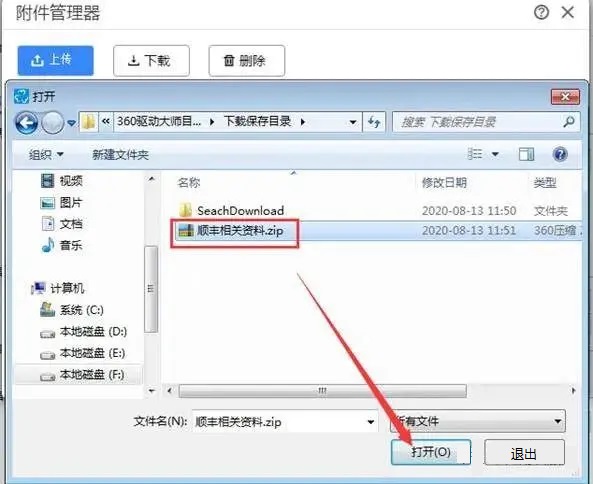The height and width of the screenshot is (484, 593).
Task: Click the 打开(O) button
Action: pyautogui.click(x=431, y=452)
